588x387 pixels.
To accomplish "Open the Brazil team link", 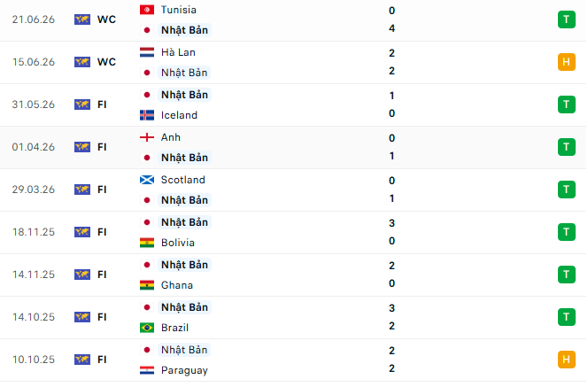I will (x=174, y=328).
